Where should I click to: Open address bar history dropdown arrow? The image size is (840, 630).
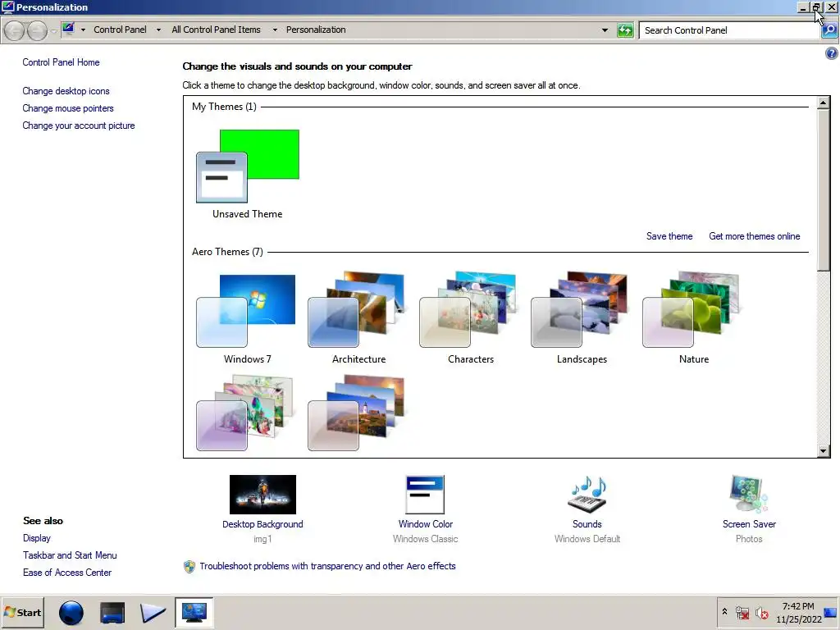tap(605, 30)
